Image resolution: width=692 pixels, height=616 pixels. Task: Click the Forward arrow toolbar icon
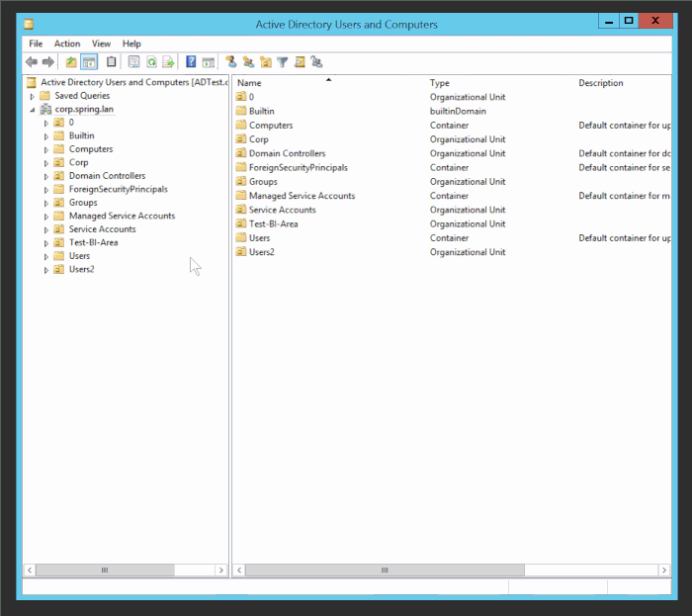(x=48, y=62)
